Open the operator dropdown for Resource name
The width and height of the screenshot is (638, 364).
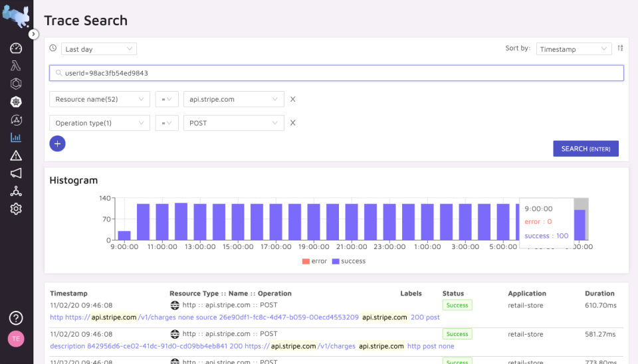pyautogui.click(x=167, y=99)
